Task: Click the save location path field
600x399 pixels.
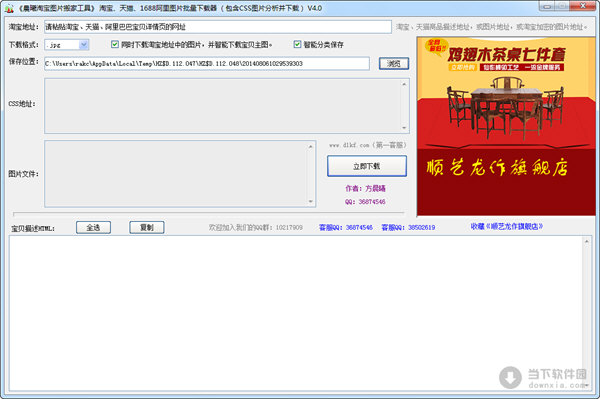Action: tap(207, 64)
